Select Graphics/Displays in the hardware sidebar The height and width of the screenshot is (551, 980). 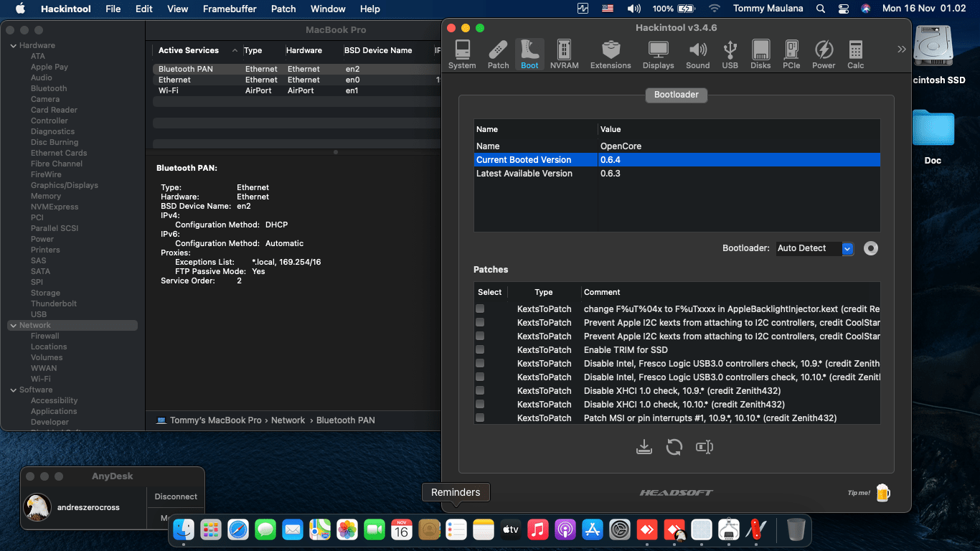coord(65,185)
